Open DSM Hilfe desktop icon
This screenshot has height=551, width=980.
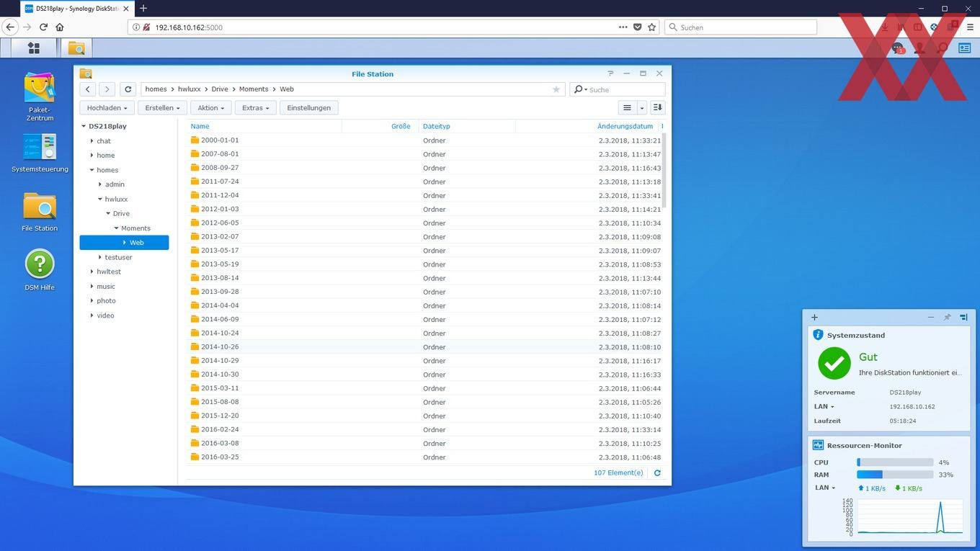click(x=40, y=270)
